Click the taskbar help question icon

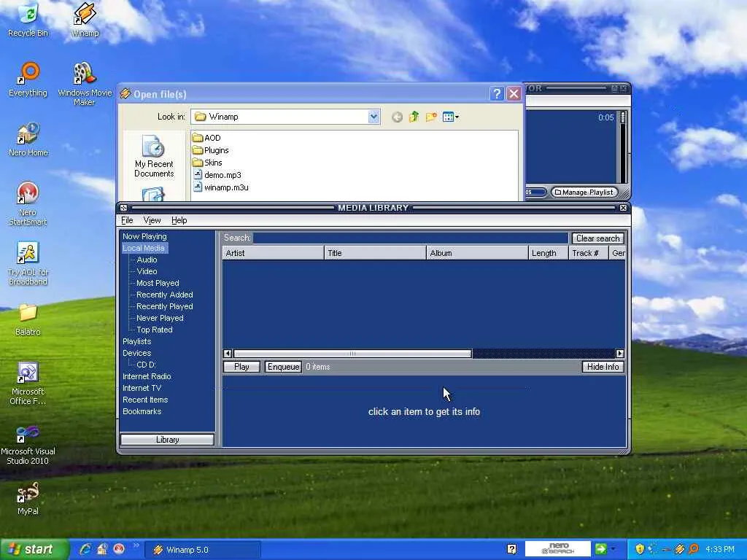(511, 549)
